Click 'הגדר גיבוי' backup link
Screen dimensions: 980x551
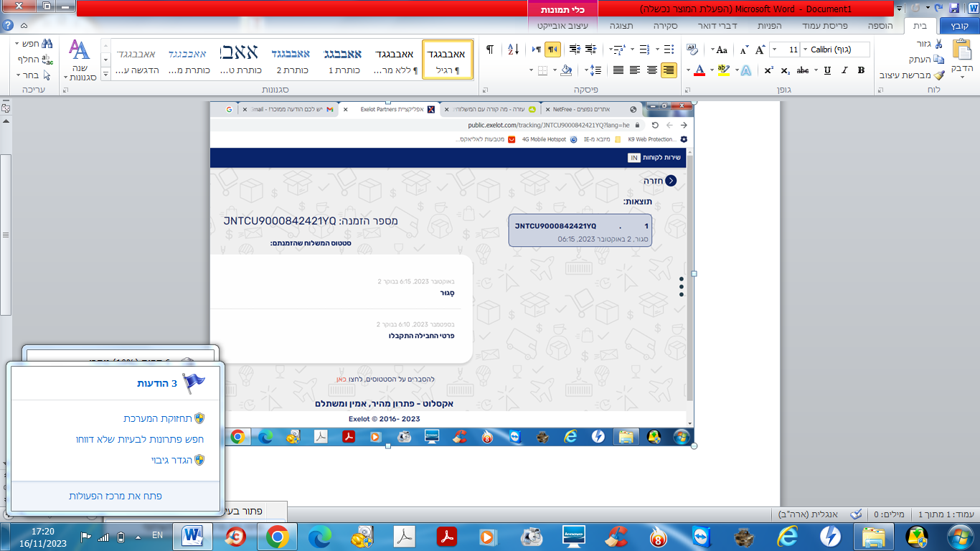tap(172, 459)
